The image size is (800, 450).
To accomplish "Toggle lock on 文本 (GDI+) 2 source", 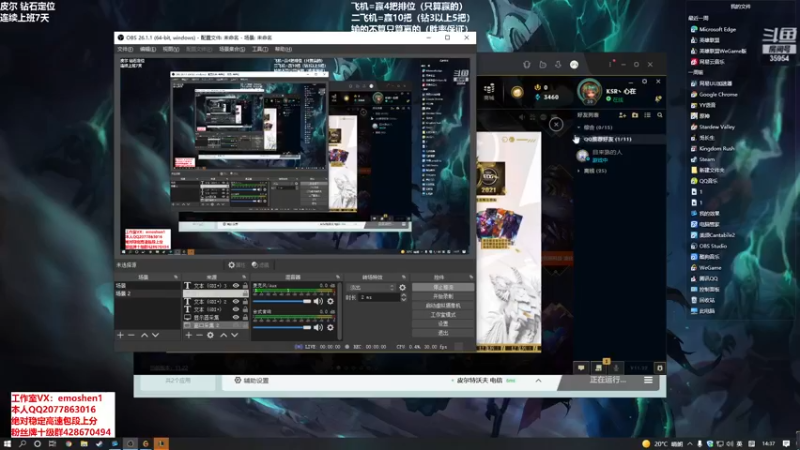I will (245, 302).
